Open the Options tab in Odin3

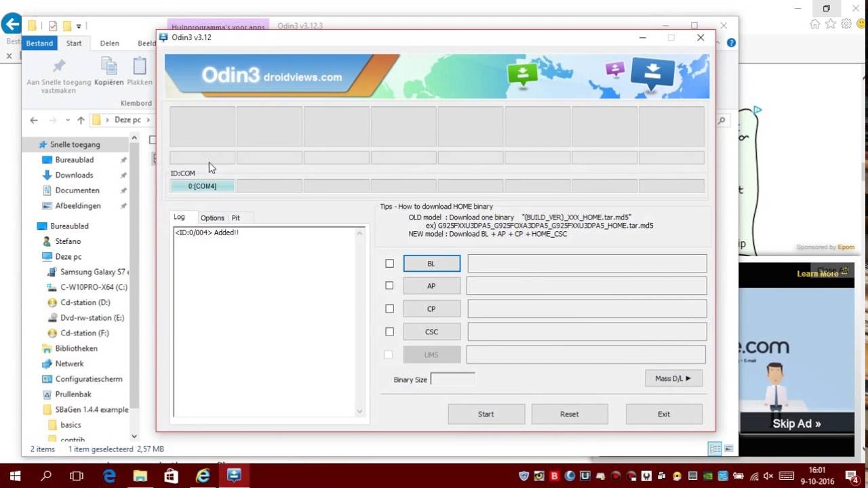pyautogui.click(x=212, y=218)
